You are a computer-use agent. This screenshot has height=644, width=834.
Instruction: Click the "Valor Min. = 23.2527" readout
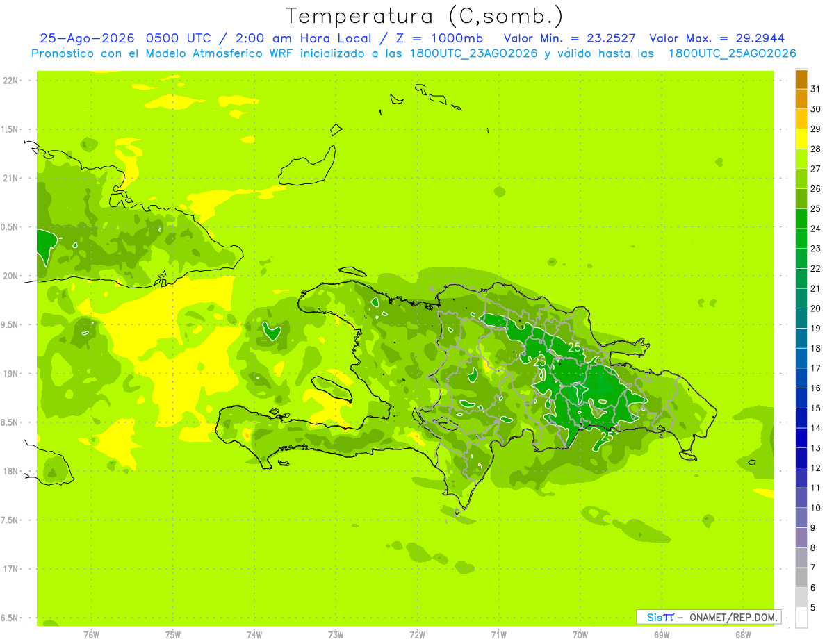click(x=570, y=38)
